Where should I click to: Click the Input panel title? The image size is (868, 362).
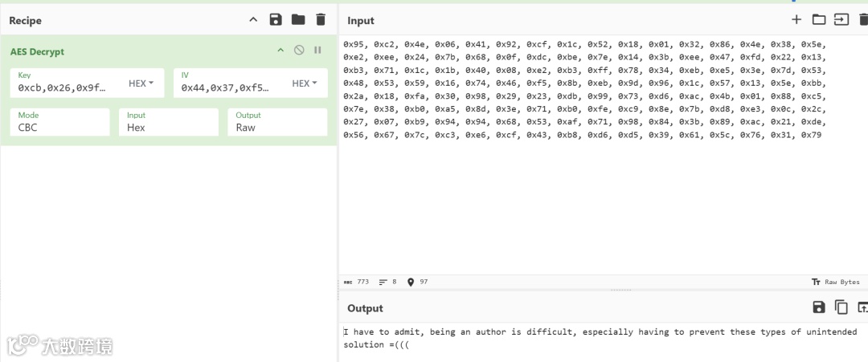click(360, 20)
